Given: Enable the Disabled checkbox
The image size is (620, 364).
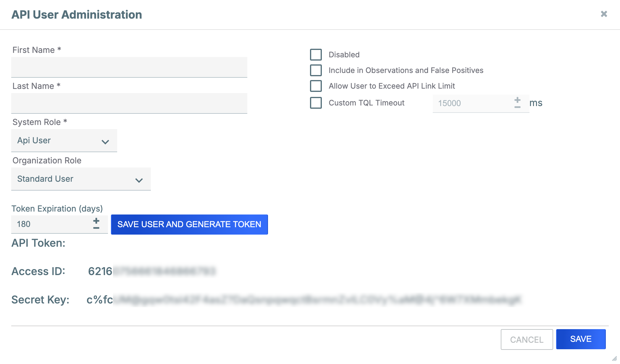Looking at the screenshot, I should tap(315, 54).
